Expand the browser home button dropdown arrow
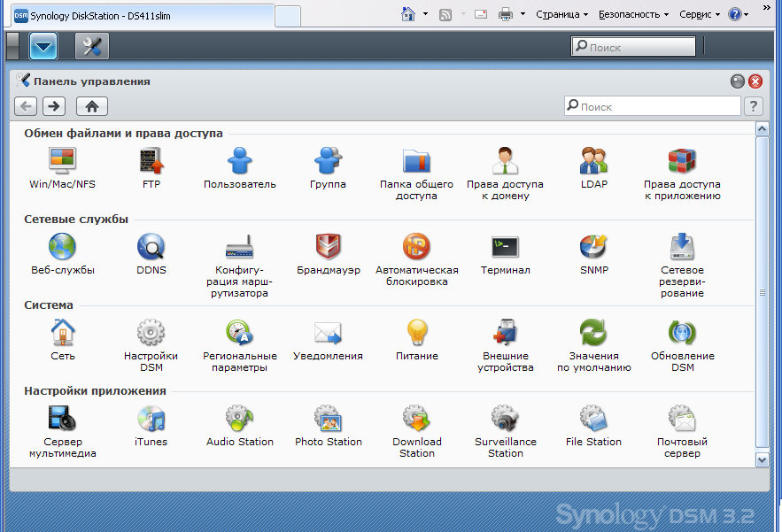The width and height of the screenshot is (782, 532). tap(425, 14)
